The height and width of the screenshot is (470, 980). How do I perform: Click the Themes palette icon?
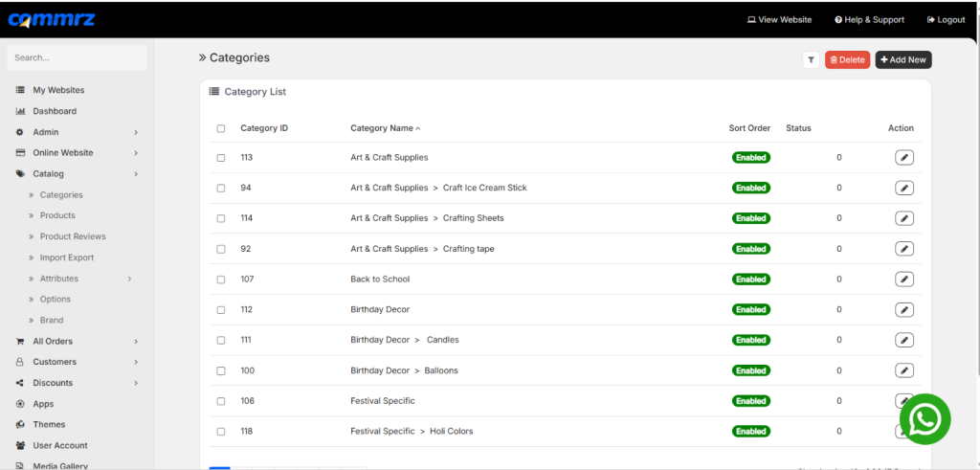point(20,424)
